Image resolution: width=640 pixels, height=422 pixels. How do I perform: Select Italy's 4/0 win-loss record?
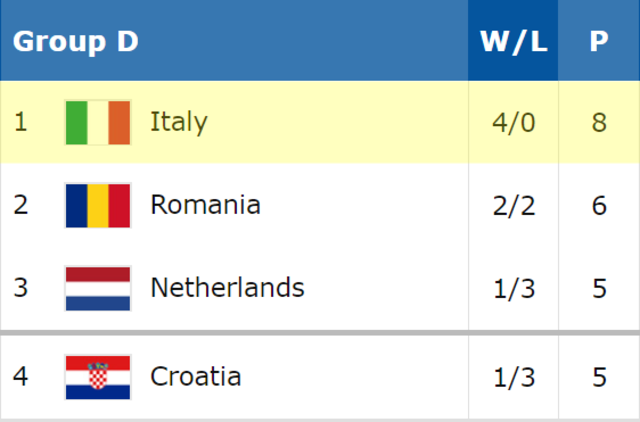pos(513,122)
